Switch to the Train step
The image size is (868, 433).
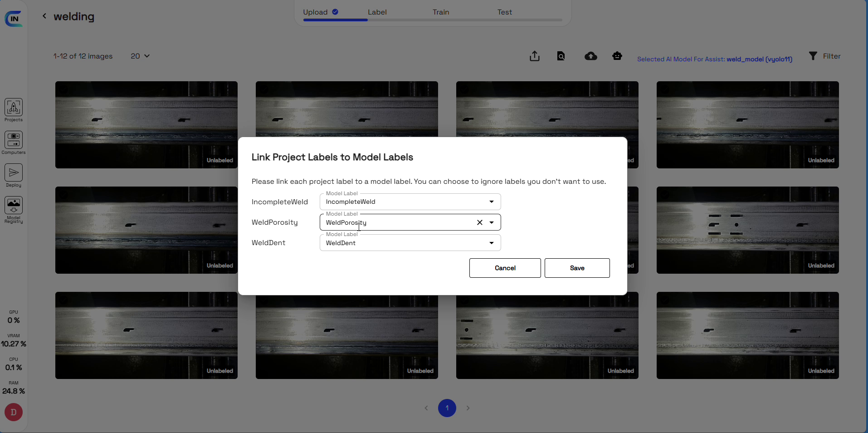pos(440,12)
